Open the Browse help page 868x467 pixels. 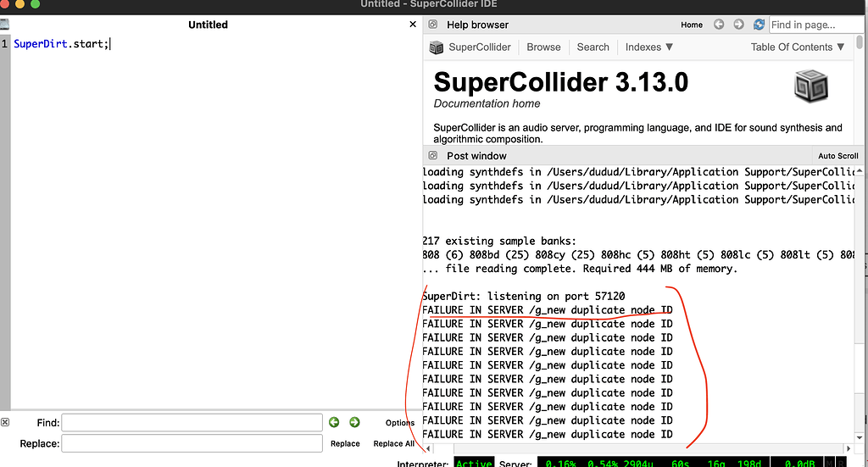click(x=543, y=47)
